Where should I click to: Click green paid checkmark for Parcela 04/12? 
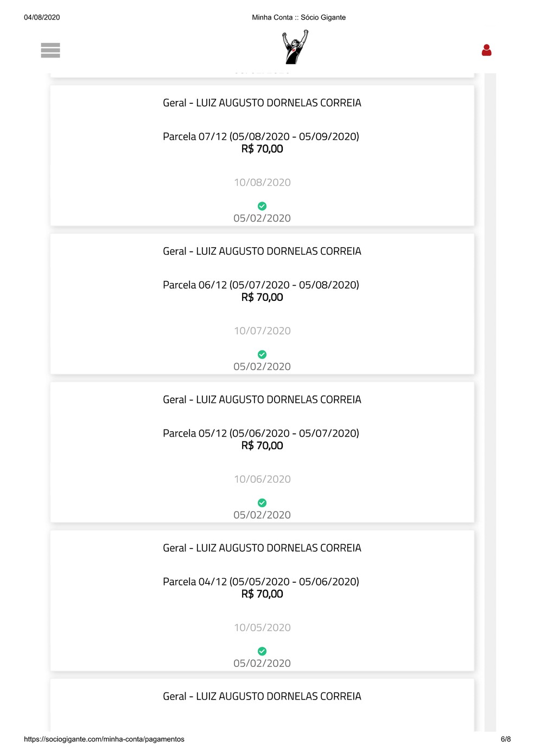pos(262,651)
